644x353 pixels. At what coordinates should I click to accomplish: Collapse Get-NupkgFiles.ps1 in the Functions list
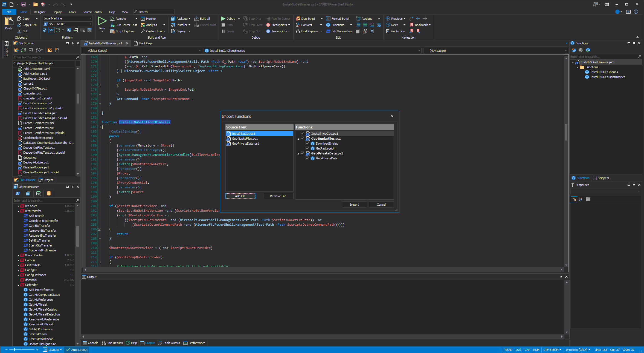298,139
